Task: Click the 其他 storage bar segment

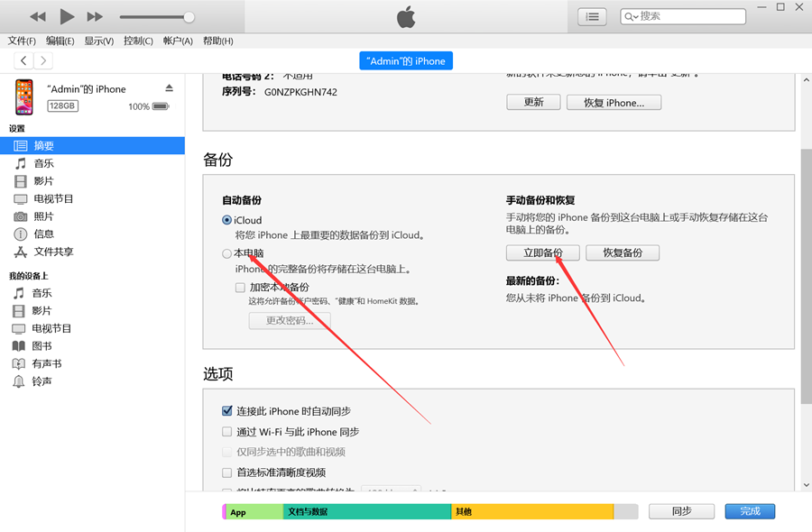Action: point(532,512)
